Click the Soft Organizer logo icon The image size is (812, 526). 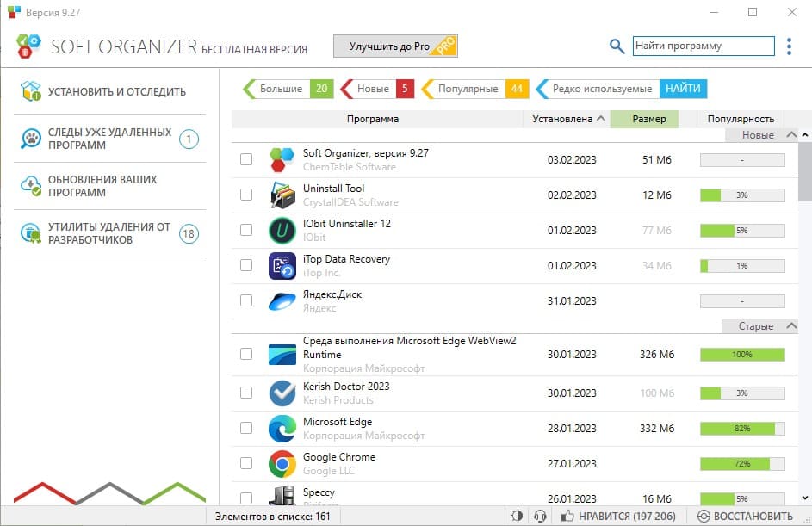[x=28, y=46]
